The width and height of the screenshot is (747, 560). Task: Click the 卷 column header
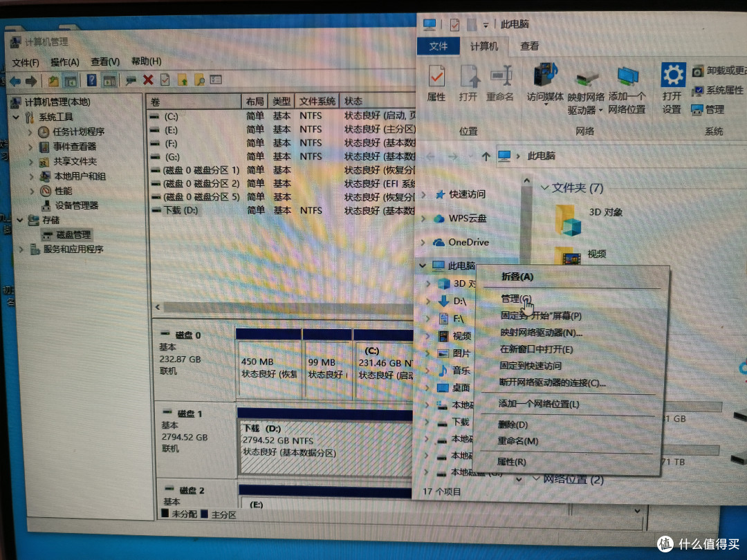click(194, 102)
